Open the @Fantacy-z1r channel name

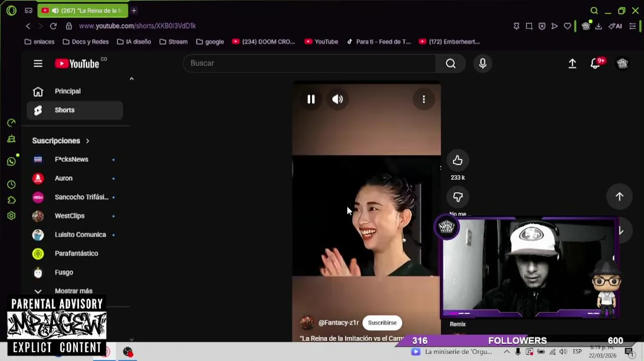pos(339,323)
